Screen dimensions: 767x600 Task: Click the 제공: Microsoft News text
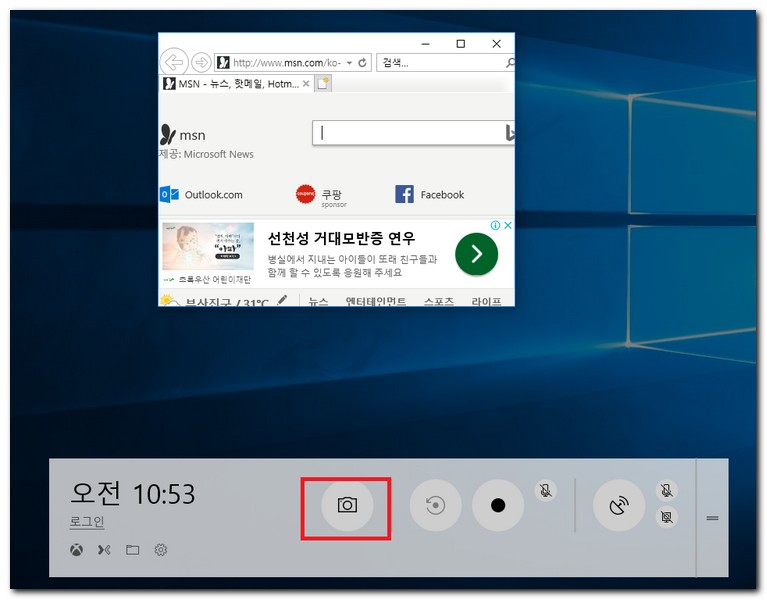coord(206,154)
